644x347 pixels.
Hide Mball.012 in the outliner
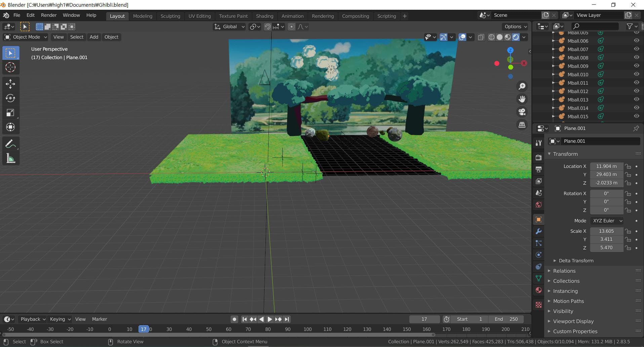[x=636, y=91]
